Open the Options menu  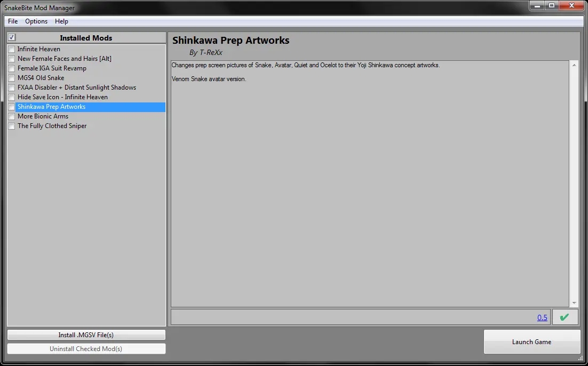pos(36,21)
